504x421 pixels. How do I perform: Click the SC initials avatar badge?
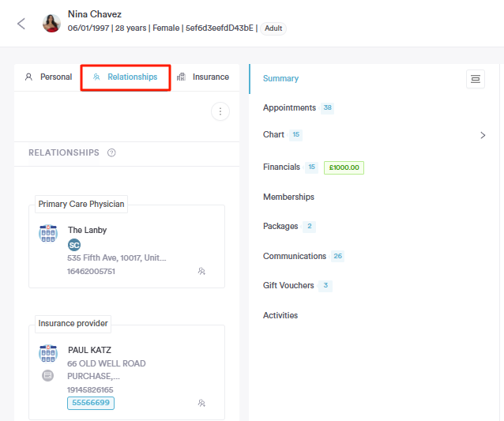74,245
